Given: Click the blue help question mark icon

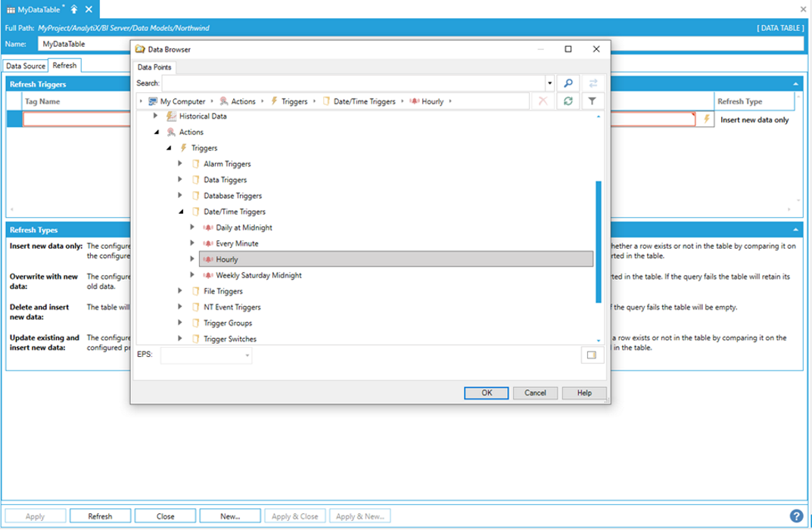Looking at the screenshot, I should click(796, 516).
